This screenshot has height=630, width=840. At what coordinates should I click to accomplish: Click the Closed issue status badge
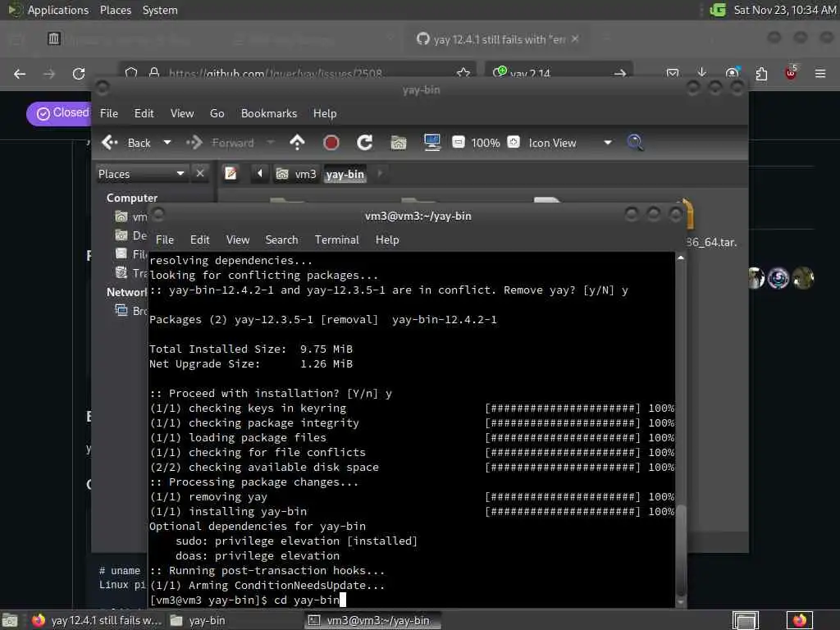point(59,113)
